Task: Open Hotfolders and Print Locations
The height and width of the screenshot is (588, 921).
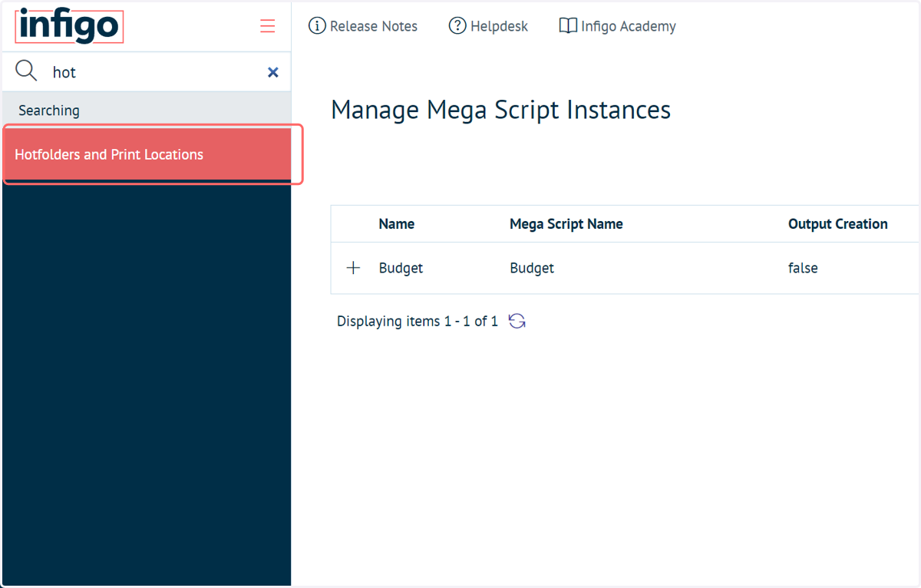Action: tap(147, 154)
